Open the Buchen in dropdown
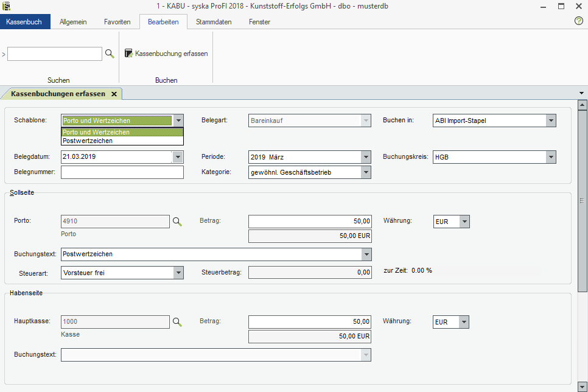Image resolution: width=588 pixels, height=392 pixels. pos(551,121)
